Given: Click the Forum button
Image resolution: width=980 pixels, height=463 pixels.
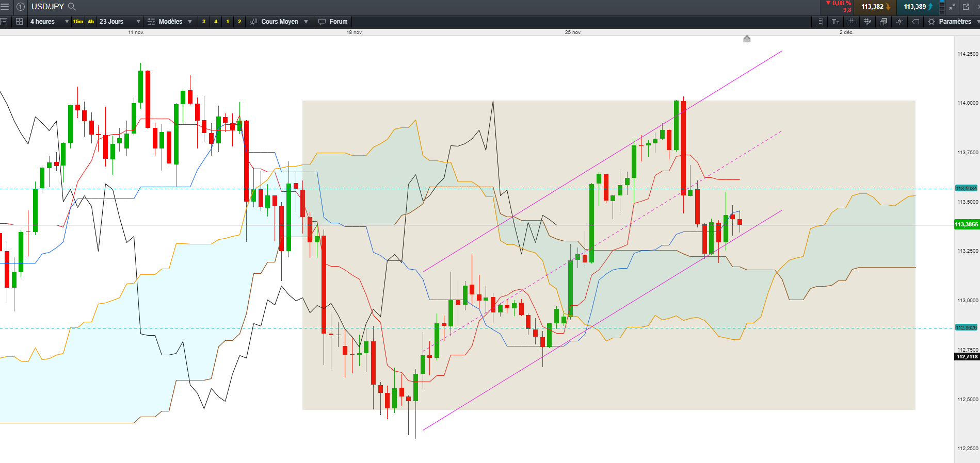Looking at the screenshot, I should tap(333, 22).
